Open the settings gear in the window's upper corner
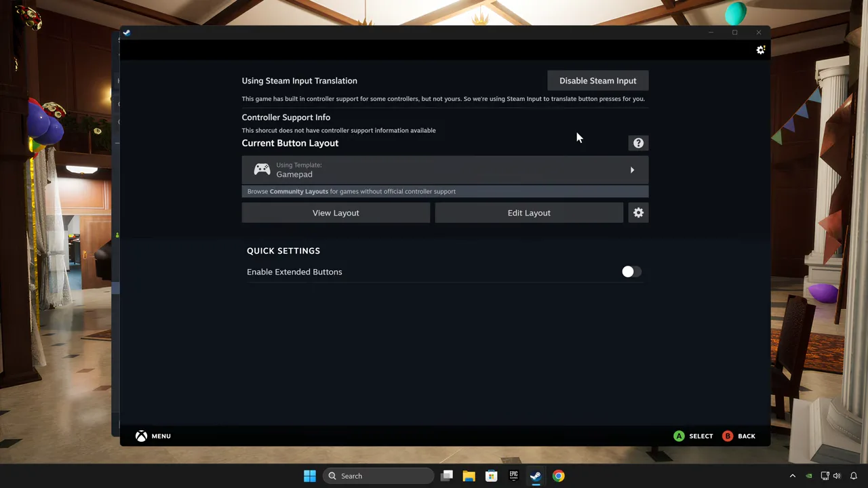 pyautogui.click(x=760, y=50)
